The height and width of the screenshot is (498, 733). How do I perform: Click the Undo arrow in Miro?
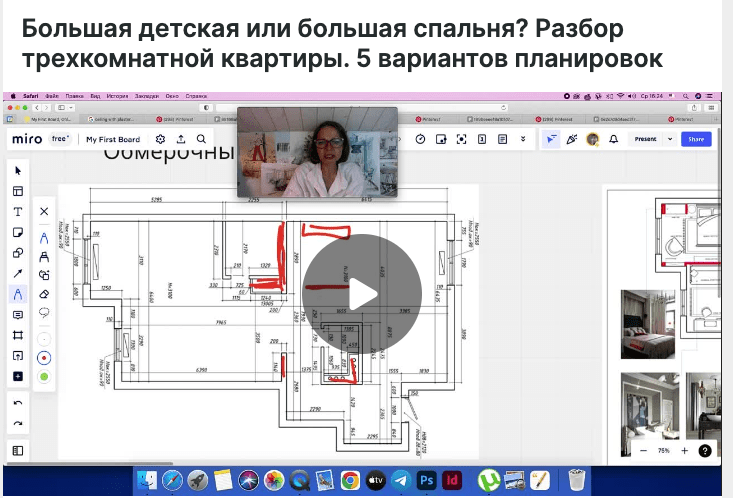pyautogui.click(x=17, y=402)
